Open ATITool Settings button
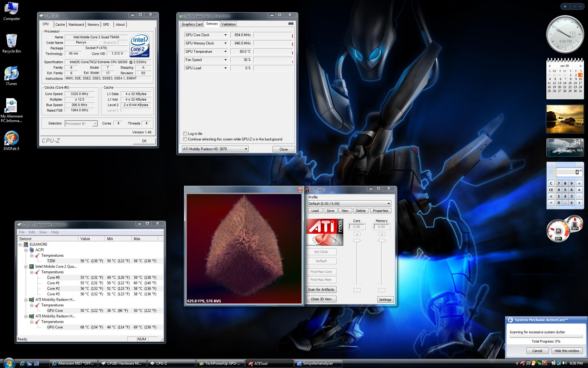This screenshot has height=368, width=588. point(385,300)
